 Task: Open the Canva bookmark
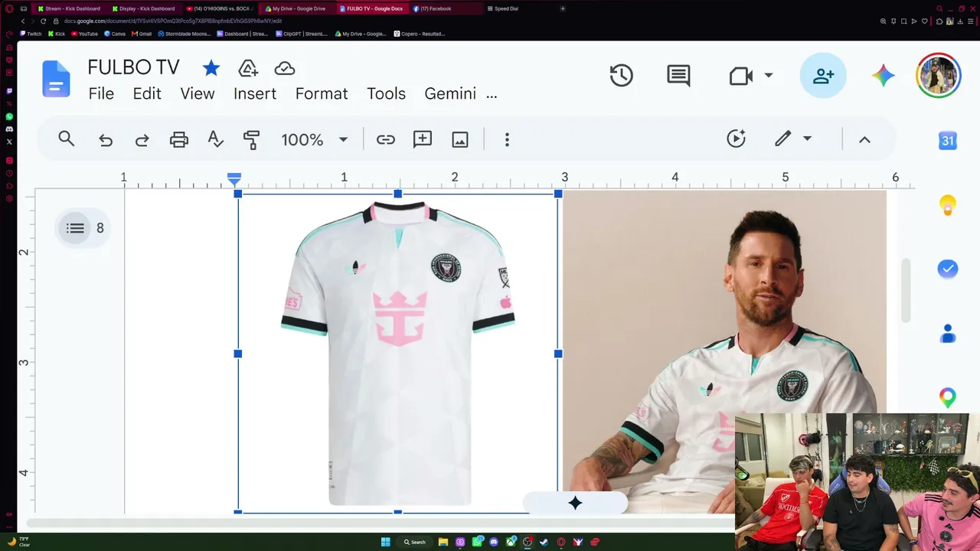click(x=115, y=34)
